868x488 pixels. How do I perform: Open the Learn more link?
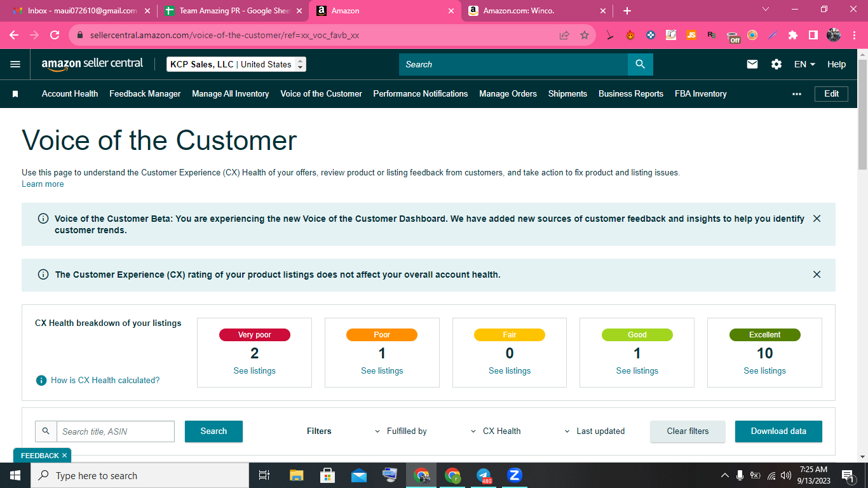[43, 184]
